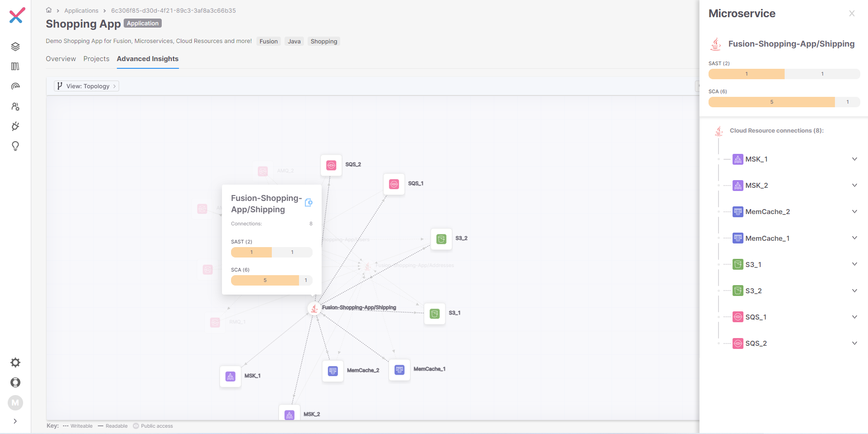Click the Applications breadcrumb link
This screenshot has height=434, width=868.
(81, 10)
